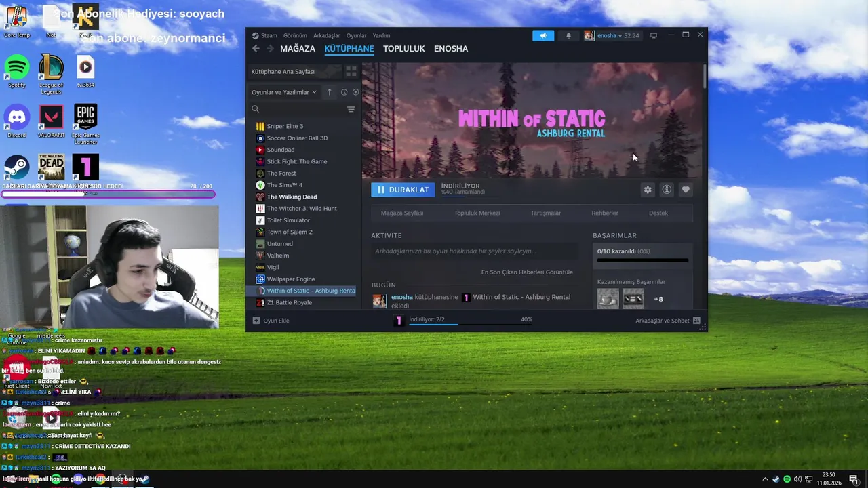Show hidden icons in the system tray
The width and height of the screenshot is (868, 488).
point(766,479)
